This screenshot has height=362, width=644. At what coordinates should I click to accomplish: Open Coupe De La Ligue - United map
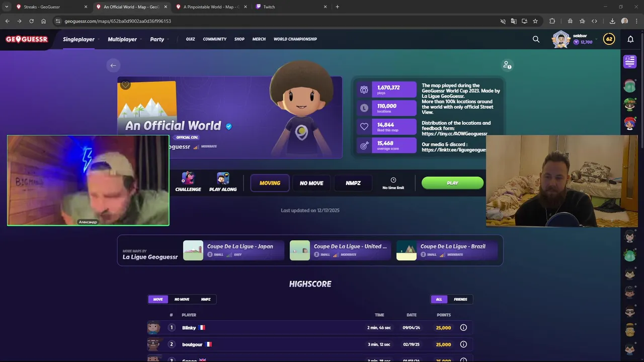[x=340, y=250]
